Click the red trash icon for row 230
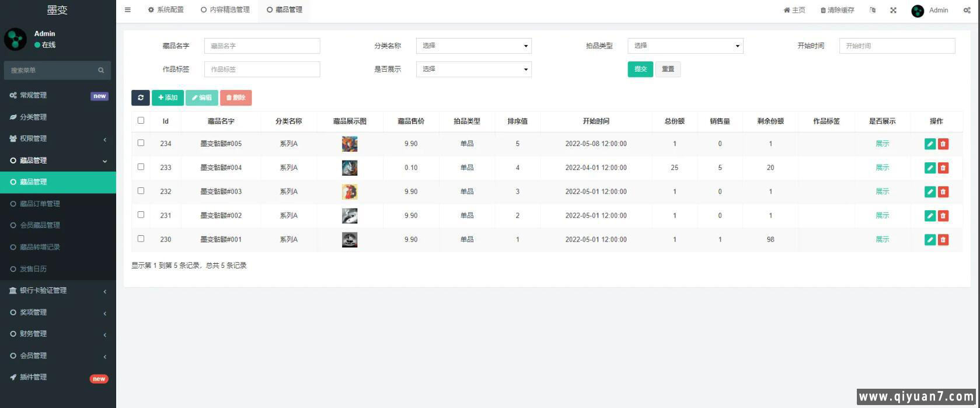The height and width of the screenshot is (408, 980). (x=943, y=240)
